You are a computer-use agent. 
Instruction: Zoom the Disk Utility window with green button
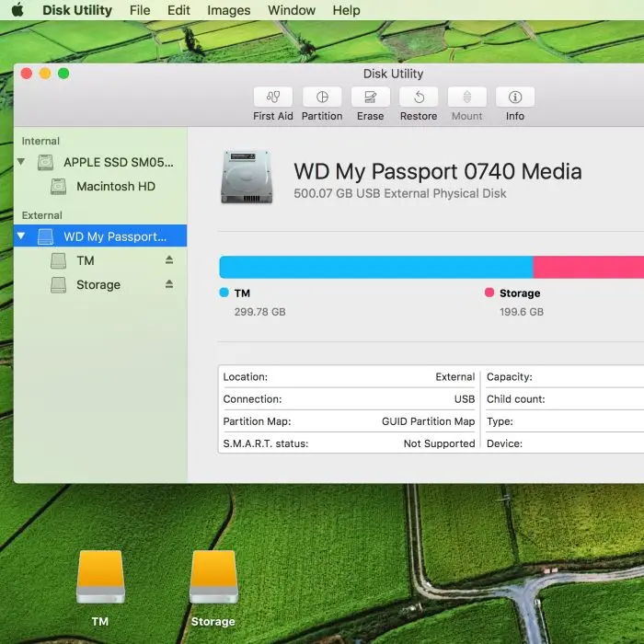click(x=63, y=74)
